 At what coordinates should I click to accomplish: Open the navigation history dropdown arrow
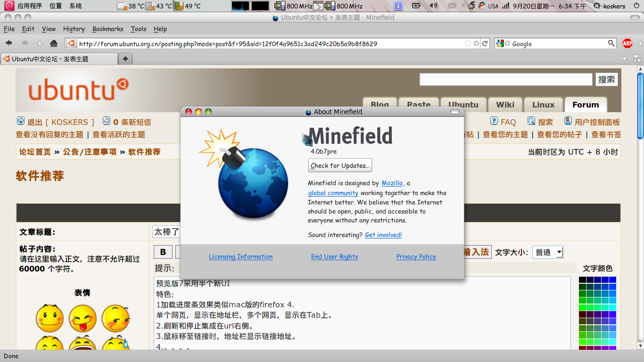point(39,44)
